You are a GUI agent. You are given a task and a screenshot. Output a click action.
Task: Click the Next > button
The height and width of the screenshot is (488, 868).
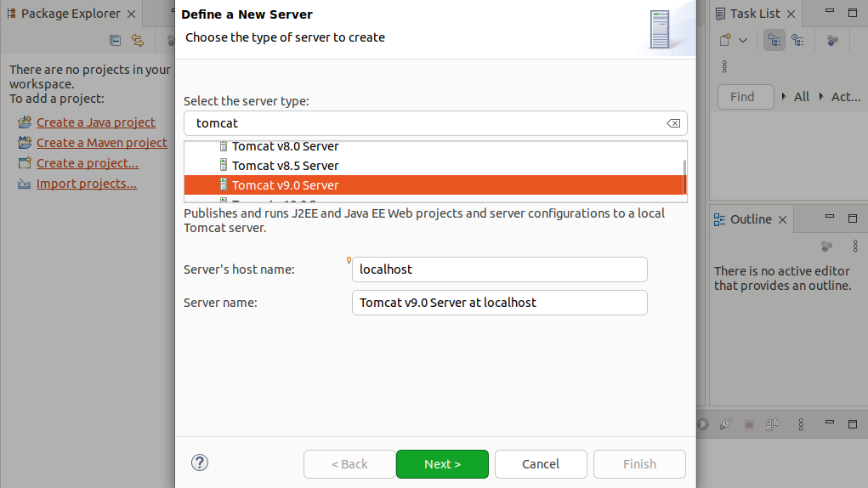(442, 463)
